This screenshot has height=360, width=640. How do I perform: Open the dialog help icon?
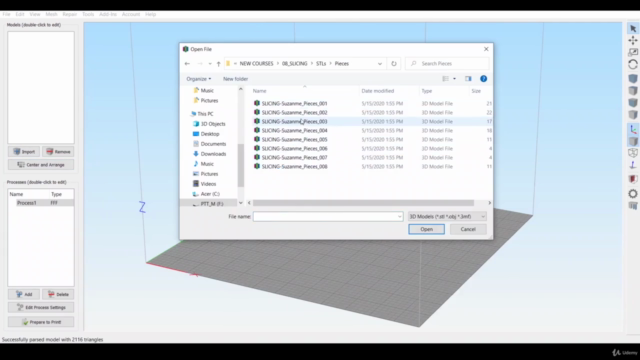(483, 79)
